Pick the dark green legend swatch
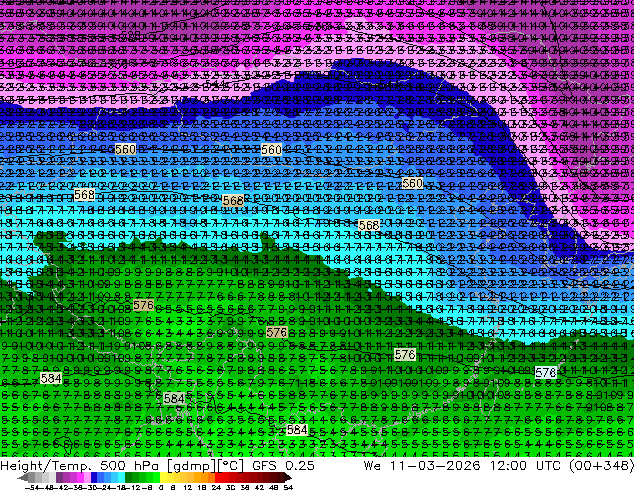The width and height of the screenshot is (634, 490). pyautogui.click(x=129, y=477)
